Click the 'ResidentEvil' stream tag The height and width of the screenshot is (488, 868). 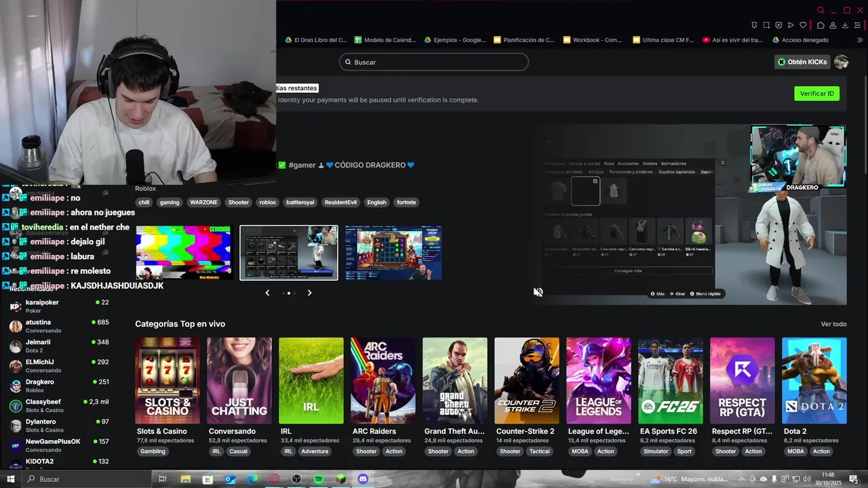point(340,202)
